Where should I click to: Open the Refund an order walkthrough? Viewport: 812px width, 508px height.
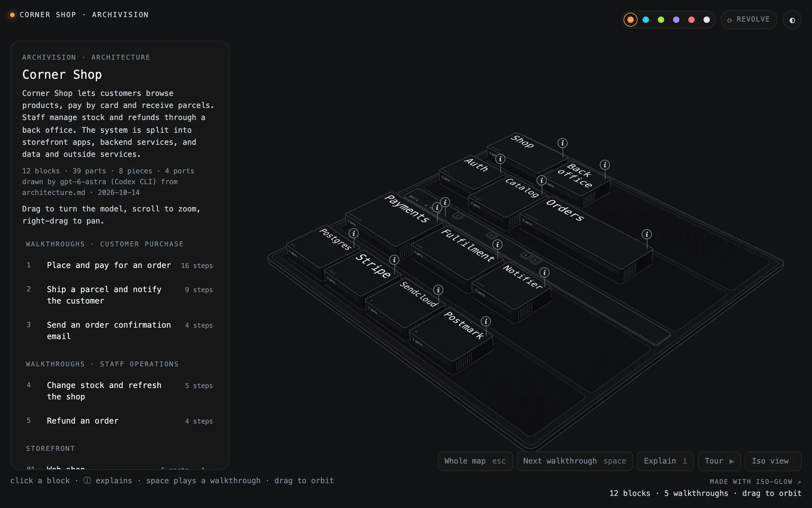[x=120, y=421]
